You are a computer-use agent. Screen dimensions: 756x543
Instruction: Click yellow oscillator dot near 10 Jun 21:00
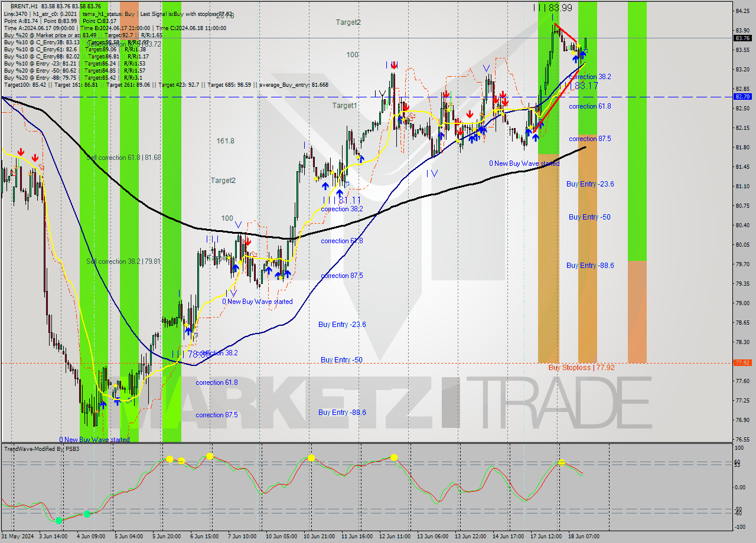pos(311,458)
